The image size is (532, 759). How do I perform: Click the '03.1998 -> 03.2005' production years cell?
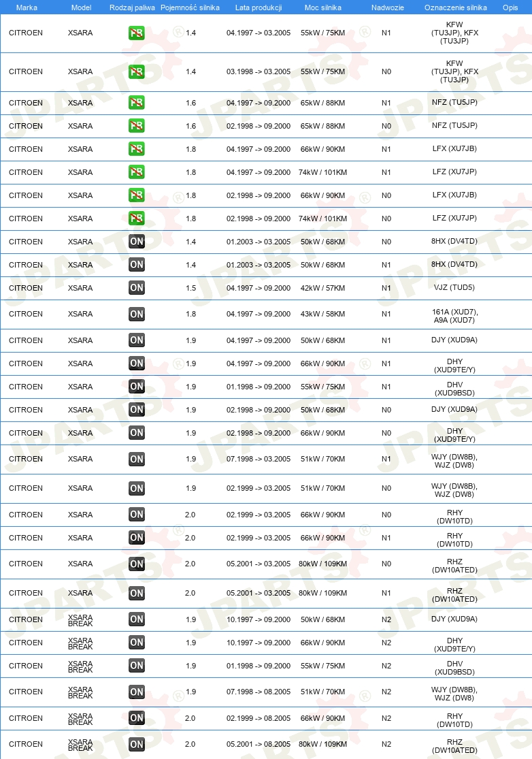259,71
